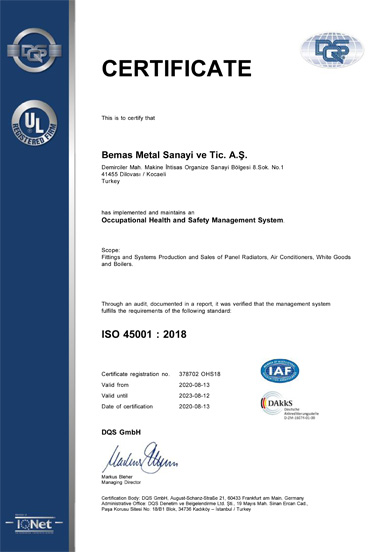Click the DQS GmbH label above signature
This screenshot has width=390, height=552.
121,432
